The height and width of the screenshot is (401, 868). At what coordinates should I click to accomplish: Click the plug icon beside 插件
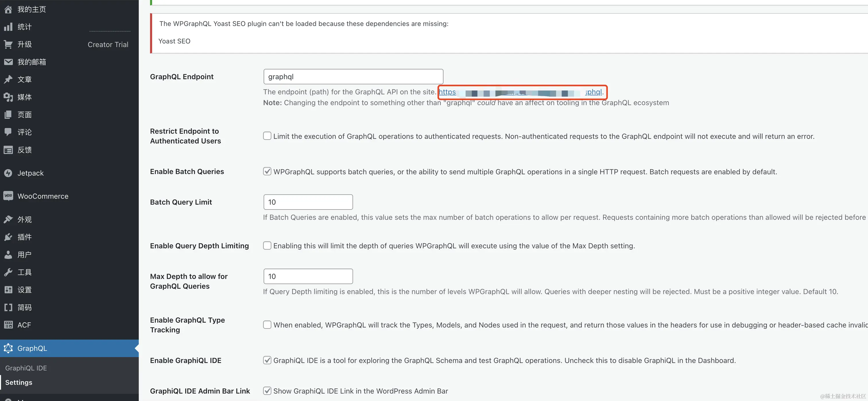pyautogui.click(x=8, y=237)
